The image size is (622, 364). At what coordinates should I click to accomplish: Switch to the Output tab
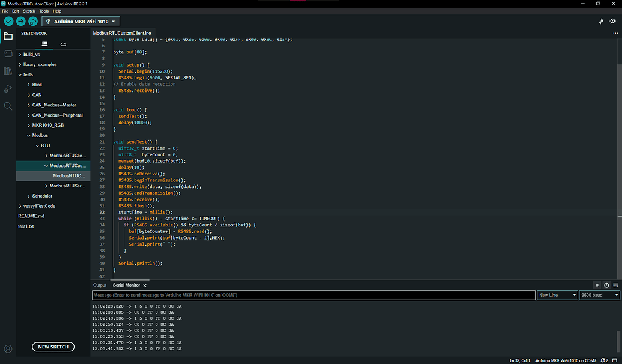pos(100,285)
